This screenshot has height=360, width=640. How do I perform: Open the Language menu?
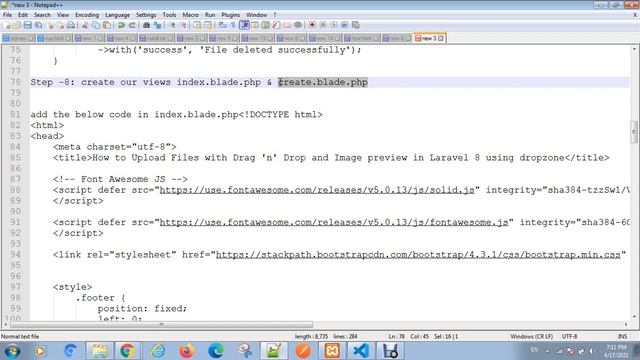coord(117,15)
